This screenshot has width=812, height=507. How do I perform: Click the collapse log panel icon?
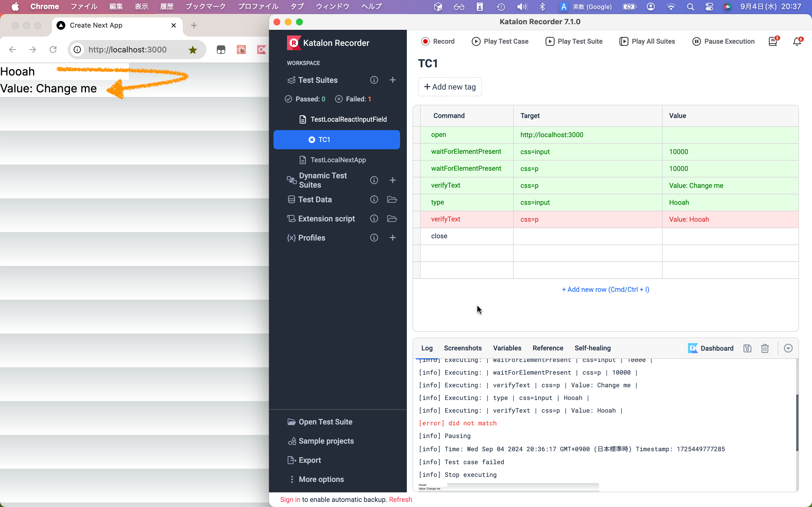[x=788, y=348]
